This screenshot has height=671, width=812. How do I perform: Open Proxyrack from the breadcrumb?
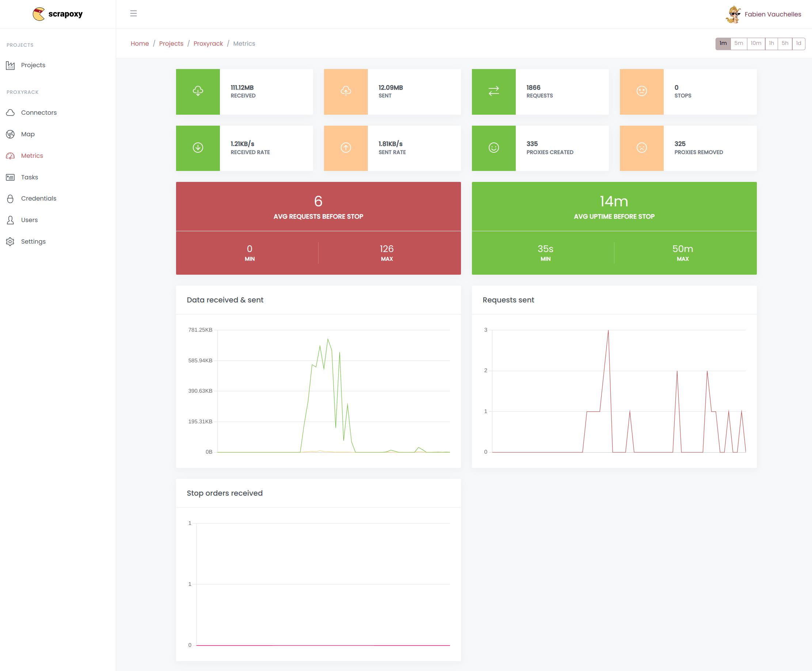coord(208,43)
